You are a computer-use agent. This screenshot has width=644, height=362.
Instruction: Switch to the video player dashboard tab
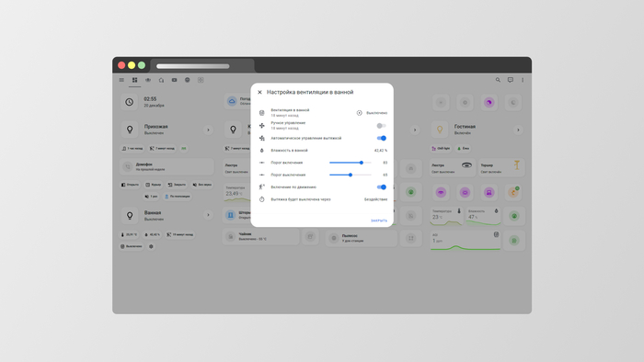[x=174, y=80]
